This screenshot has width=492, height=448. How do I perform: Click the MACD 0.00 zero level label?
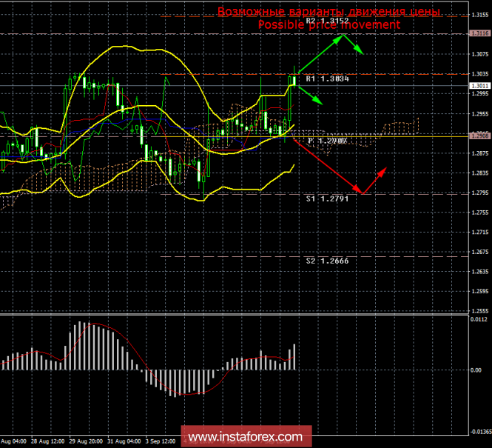[476, 370]
